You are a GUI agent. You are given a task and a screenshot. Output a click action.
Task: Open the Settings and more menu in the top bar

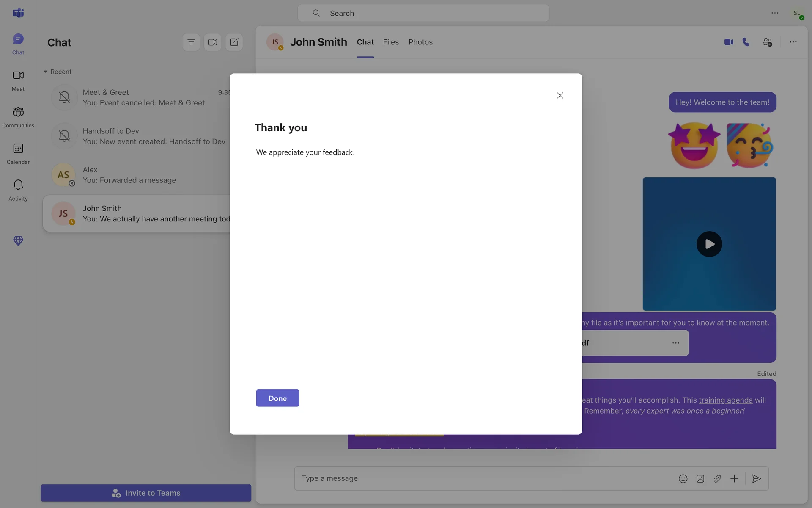[x=774, y=13]
